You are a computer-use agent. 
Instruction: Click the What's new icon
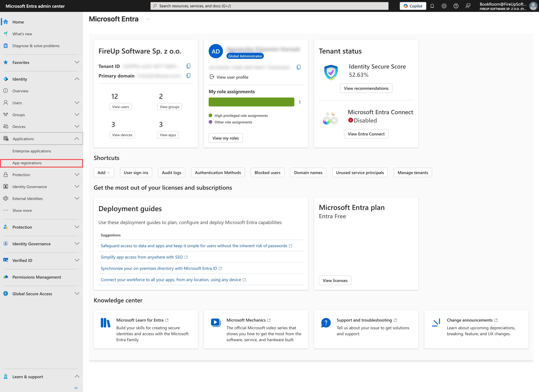coord(6,34)
